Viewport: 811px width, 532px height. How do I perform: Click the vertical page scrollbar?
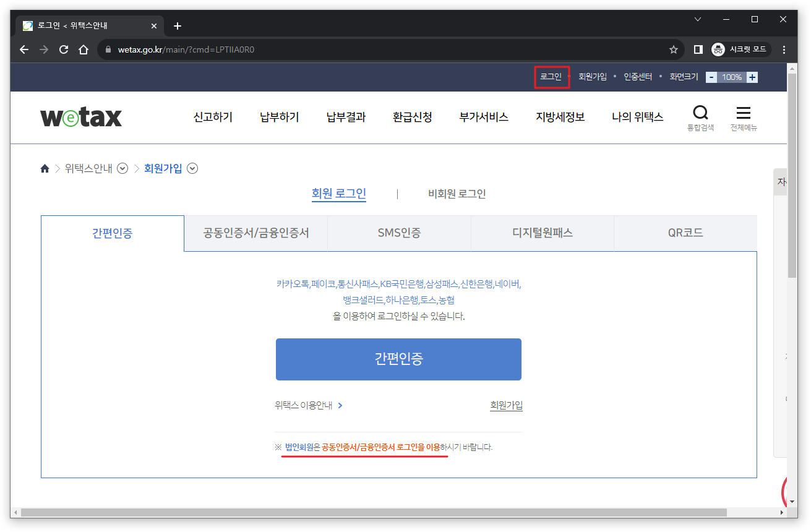coord(792,176)
